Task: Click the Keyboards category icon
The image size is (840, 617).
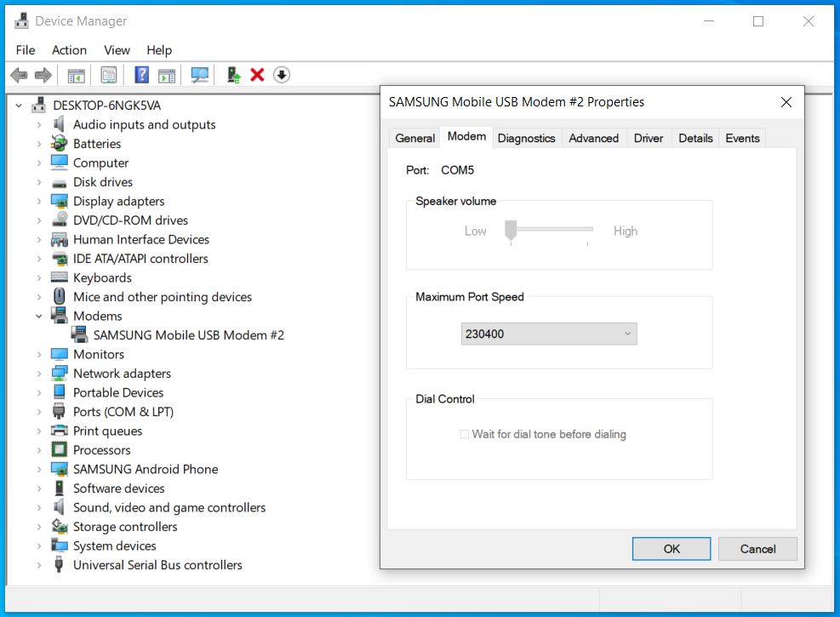Action: point(59,277)
